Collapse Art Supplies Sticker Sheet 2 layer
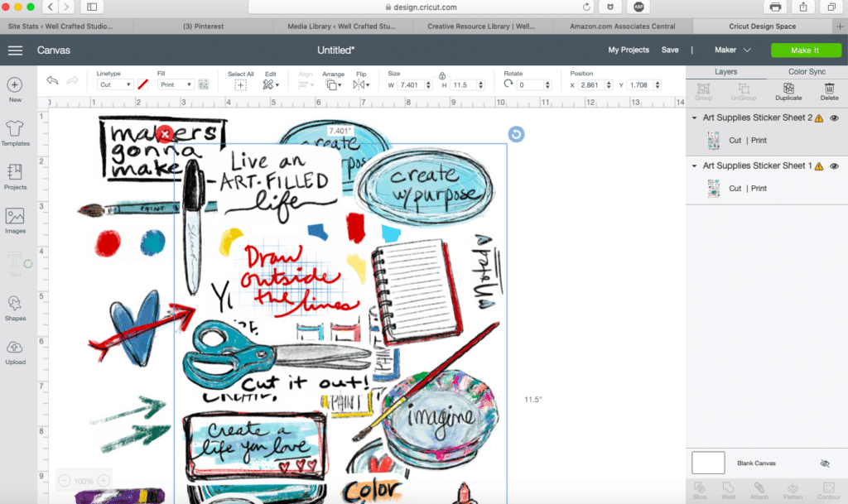The height and width of the screenshot is (504, 848). coord(695,118)
